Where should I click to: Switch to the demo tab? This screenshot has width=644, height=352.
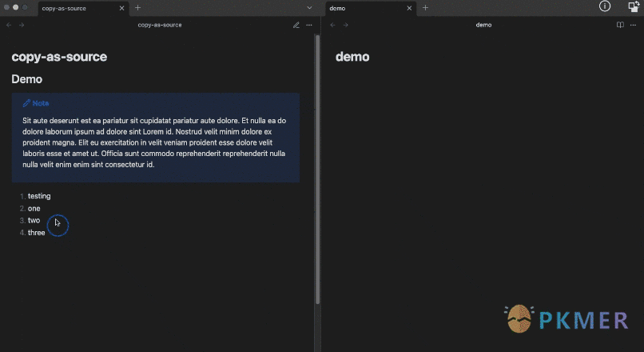pyautogui.click(x=371, y=8)
